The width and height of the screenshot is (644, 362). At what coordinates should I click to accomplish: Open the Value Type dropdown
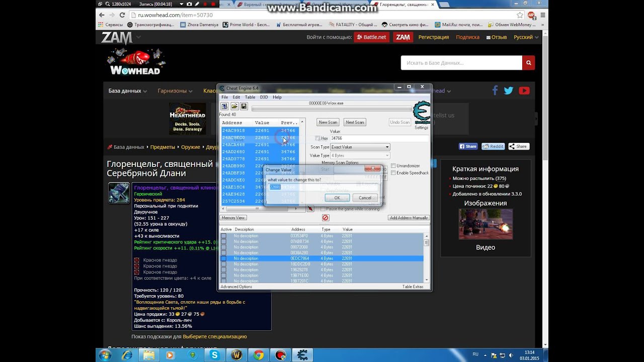(360, 155)
